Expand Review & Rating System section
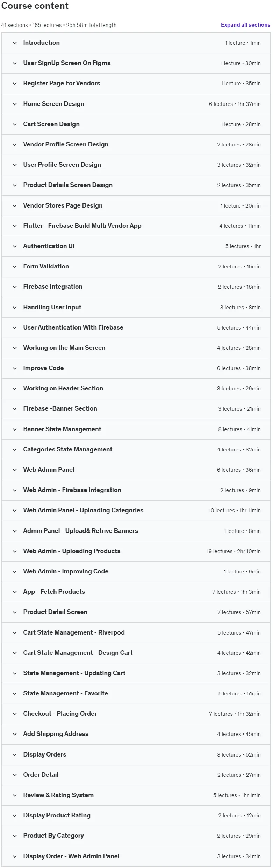 pos(136,795)
